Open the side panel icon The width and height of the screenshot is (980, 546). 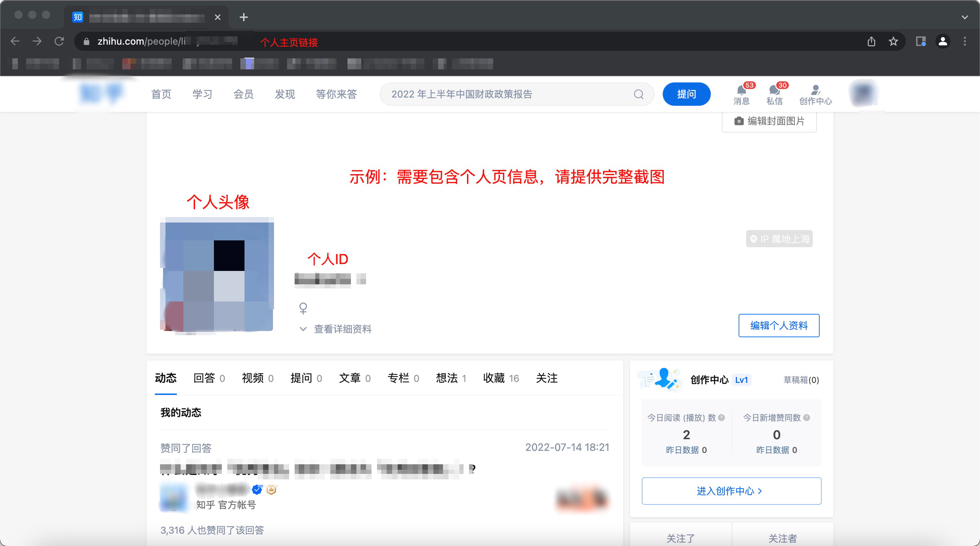920,41
